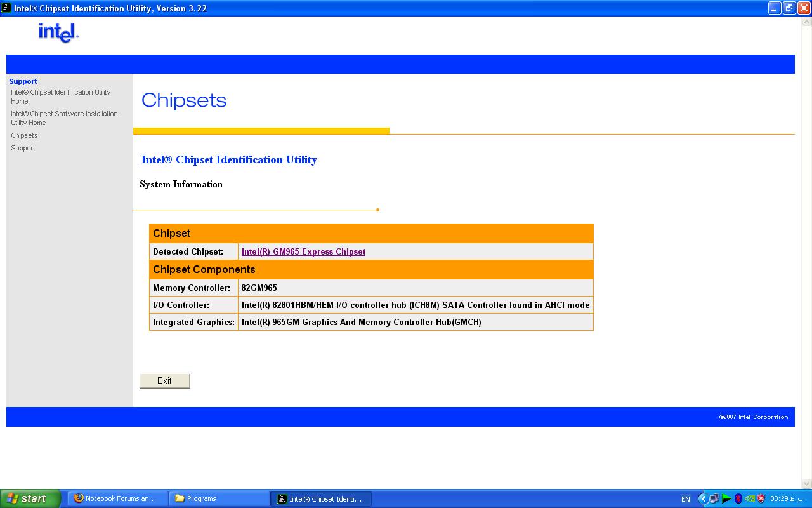Click the Chipset Components table header
This screenshot has width=812, height=508.
coord(371,269)
